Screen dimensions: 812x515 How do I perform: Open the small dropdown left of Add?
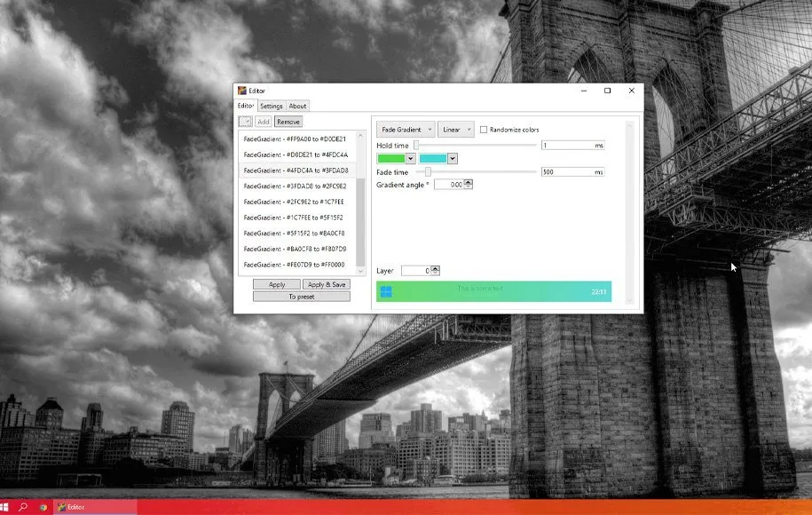click(x=245, y=122)
